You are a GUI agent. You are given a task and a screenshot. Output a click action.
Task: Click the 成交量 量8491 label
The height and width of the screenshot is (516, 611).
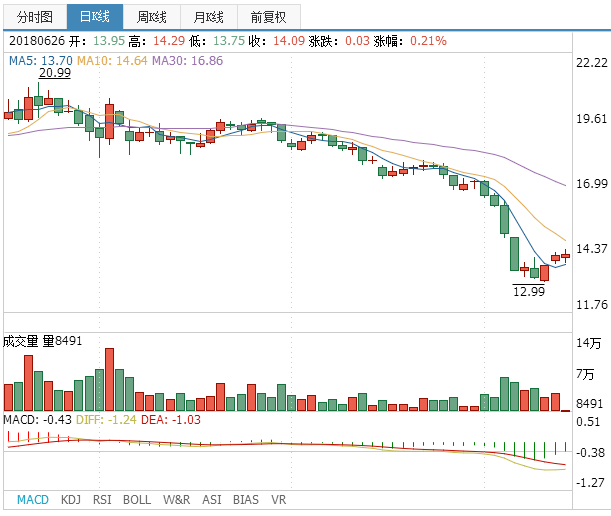click(42, 341)
